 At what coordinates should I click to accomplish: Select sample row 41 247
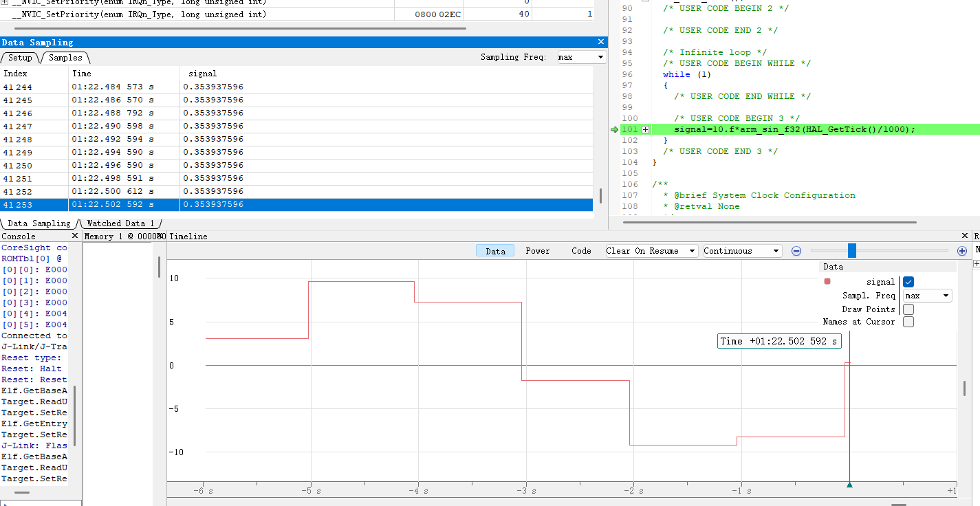296,126
